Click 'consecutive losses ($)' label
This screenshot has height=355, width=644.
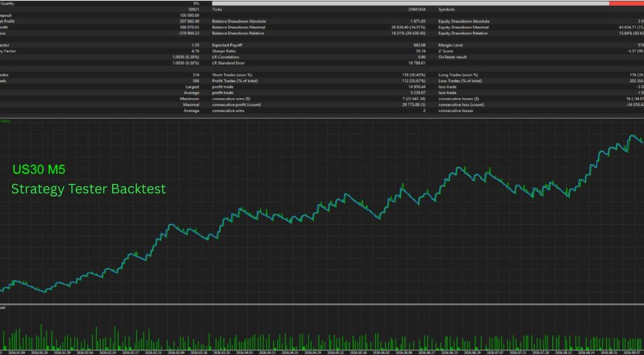point(459,99)
